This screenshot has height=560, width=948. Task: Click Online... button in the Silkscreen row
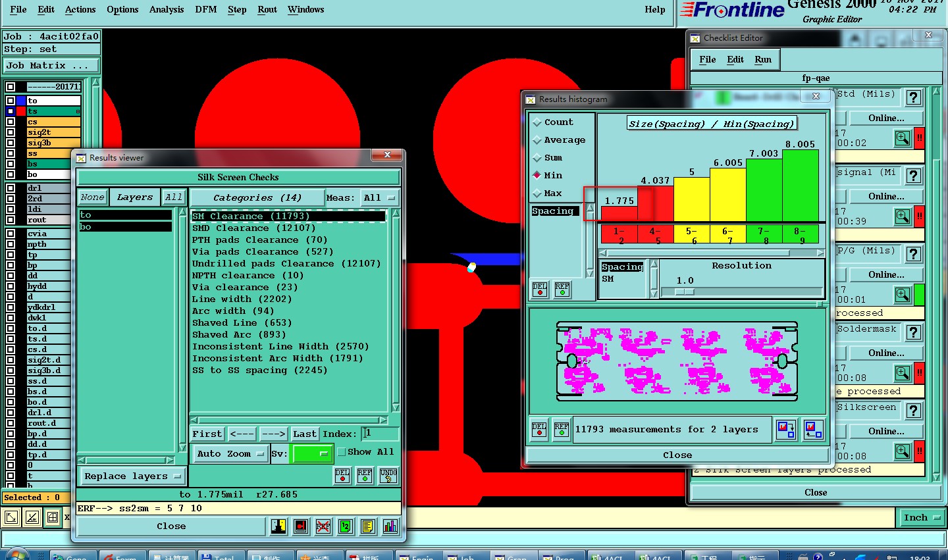(x=886, y=432)
